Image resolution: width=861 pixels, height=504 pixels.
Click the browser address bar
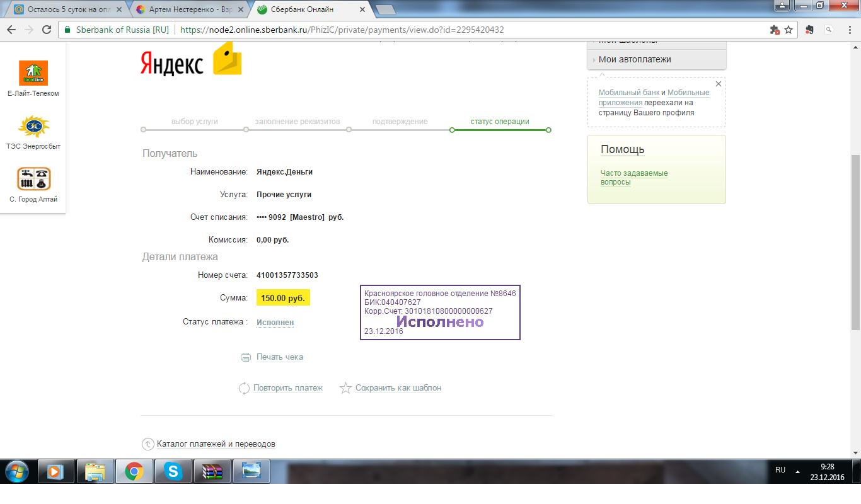[x=378, y=29]
